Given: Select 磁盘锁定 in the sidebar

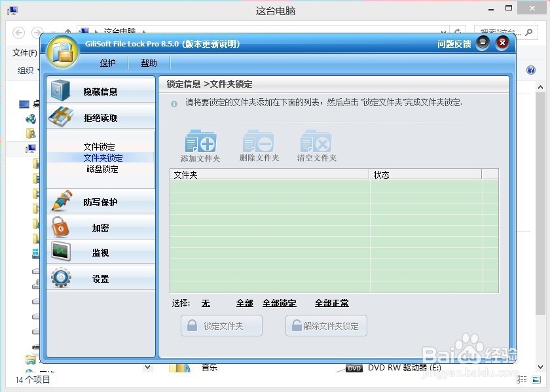Looking at the screenshot, I should (102, 169).
